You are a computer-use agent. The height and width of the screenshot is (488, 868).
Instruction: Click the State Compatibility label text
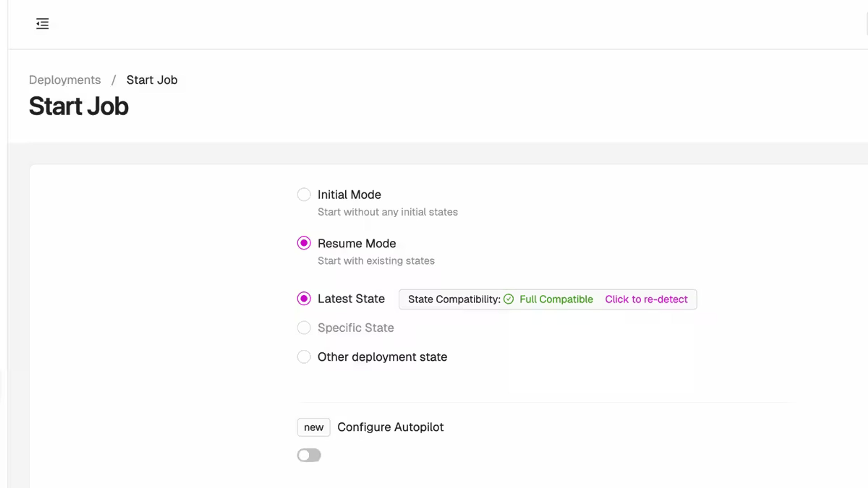click(x=454, y=299)
